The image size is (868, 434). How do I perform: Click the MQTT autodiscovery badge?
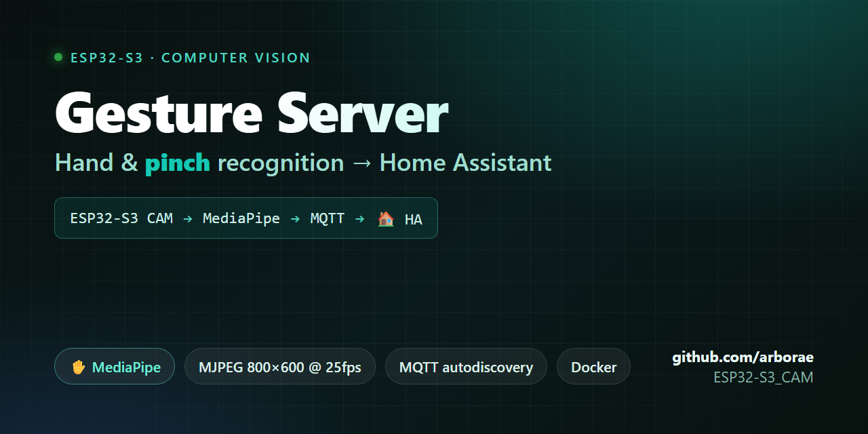[466, 367]
